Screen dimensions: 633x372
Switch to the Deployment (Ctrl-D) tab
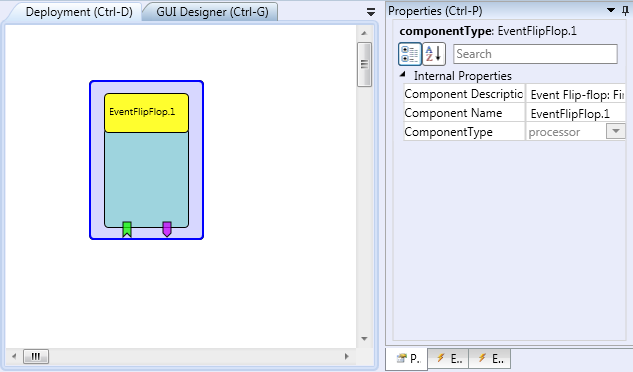(x=79, y=12)
